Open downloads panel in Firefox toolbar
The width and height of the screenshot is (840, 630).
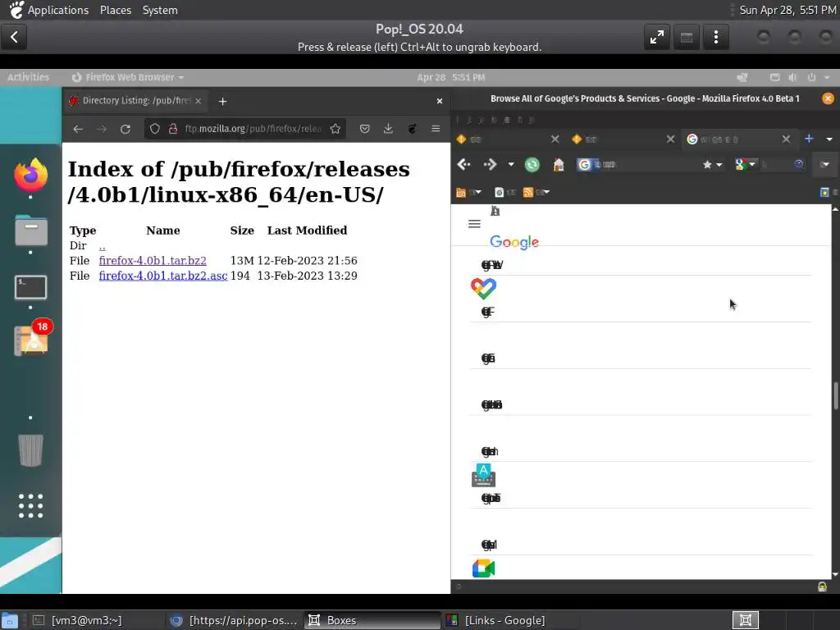click(388, 129)
